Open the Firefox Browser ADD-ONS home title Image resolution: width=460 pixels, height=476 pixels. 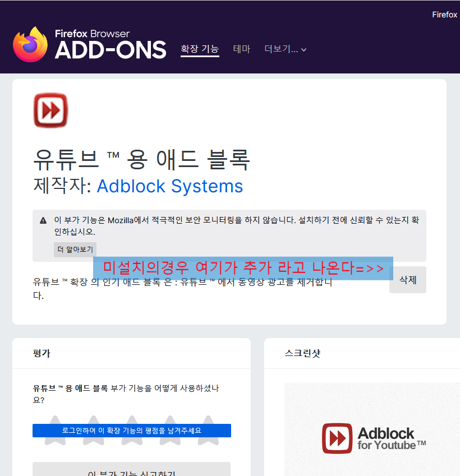[x=111, y=44]
